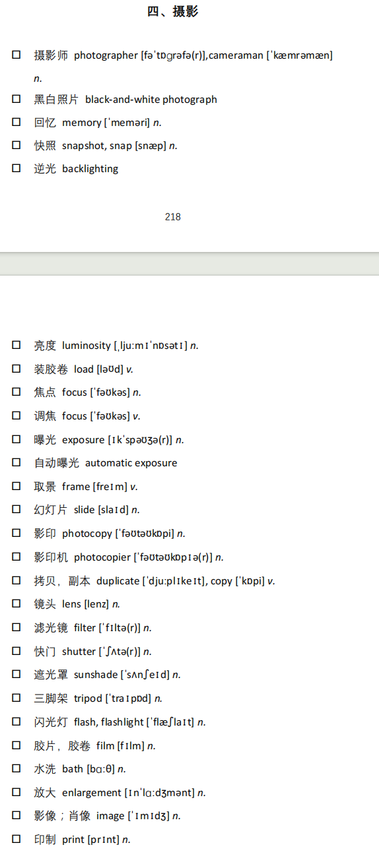Mark the tripod checkbox

pyautogui.click(x=17, y=698)
